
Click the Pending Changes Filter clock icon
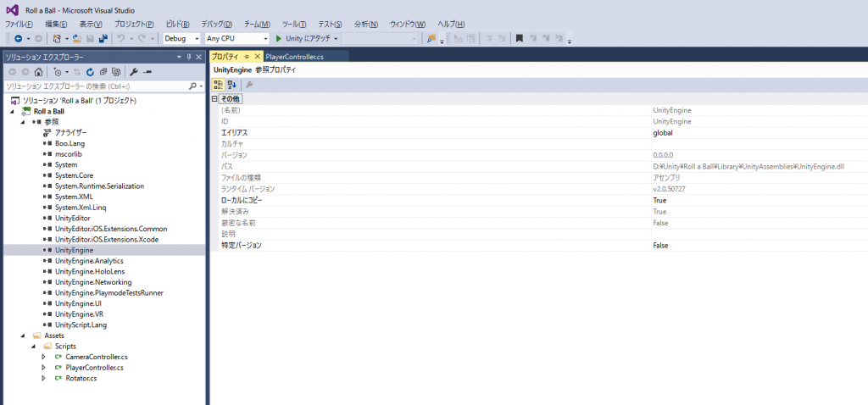click(x=58, y=72)
